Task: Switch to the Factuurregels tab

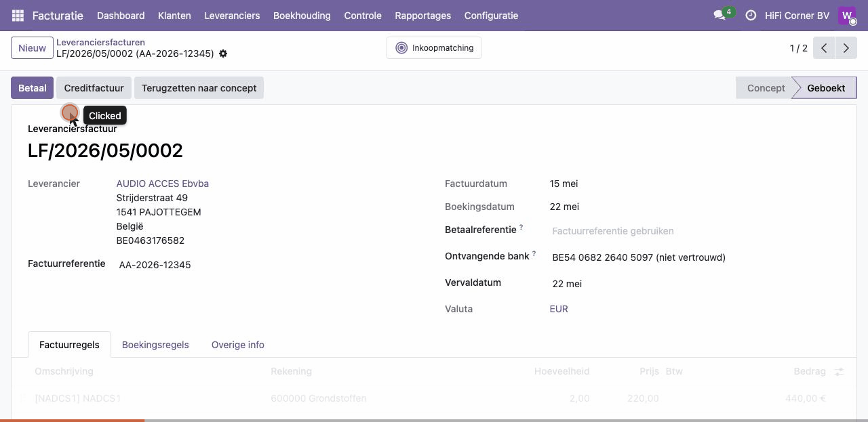Action: tap(69, 345)
